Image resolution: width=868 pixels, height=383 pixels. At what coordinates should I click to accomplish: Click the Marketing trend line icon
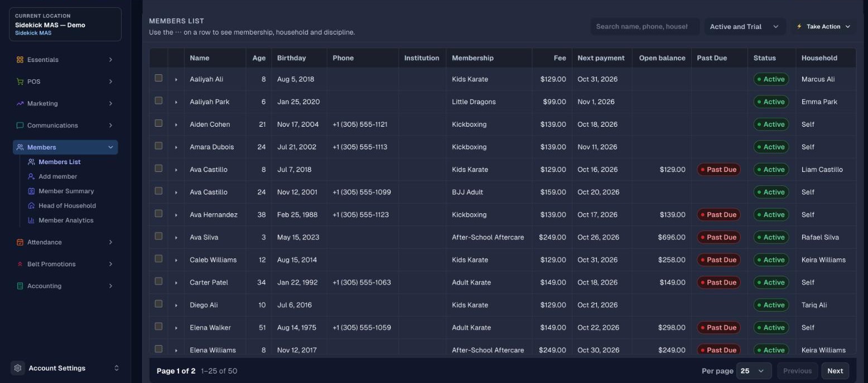(20, 103)
